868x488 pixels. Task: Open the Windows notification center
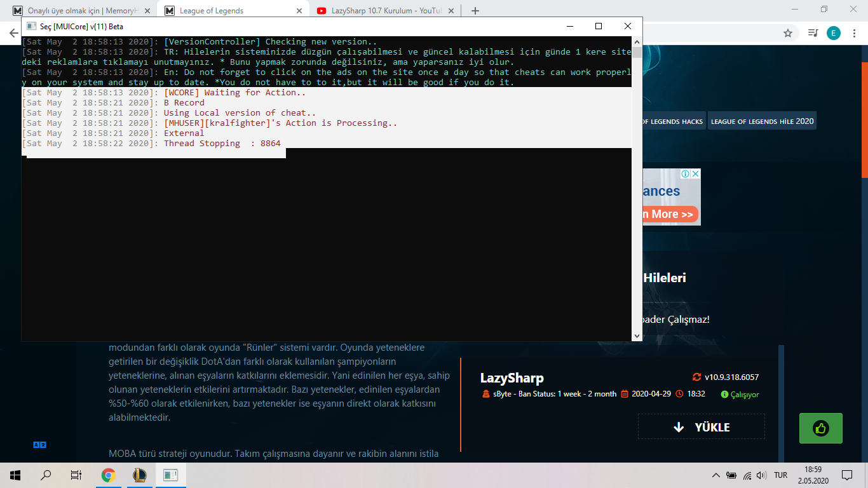point(847,475)
